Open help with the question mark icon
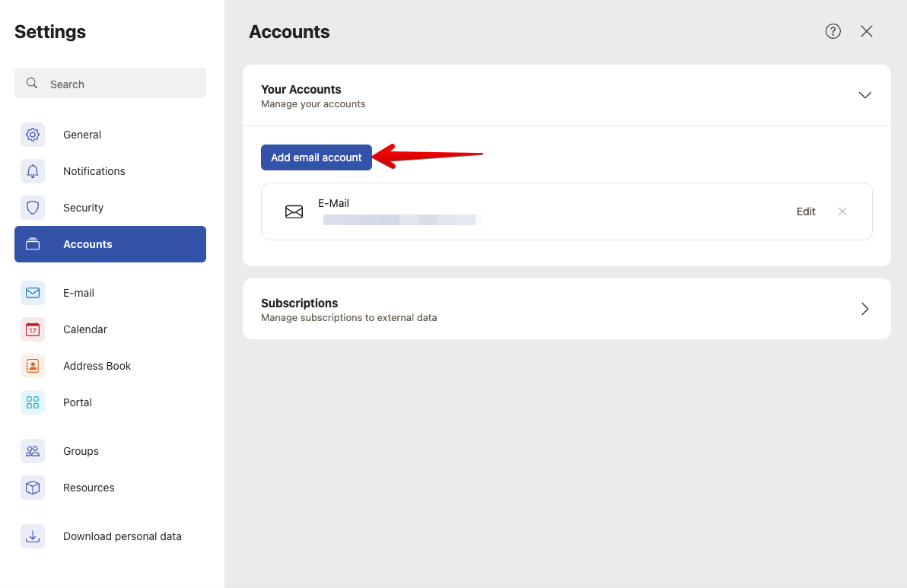 (x=833, y=31)
